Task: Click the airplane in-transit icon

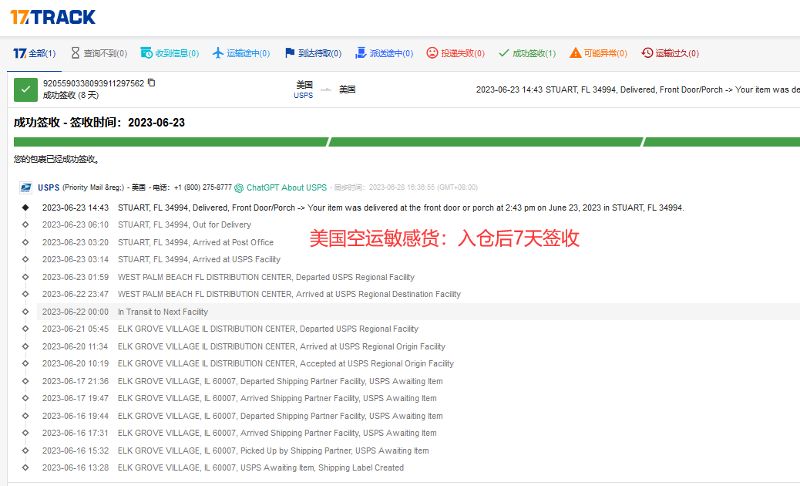Action: pos(218,53)
